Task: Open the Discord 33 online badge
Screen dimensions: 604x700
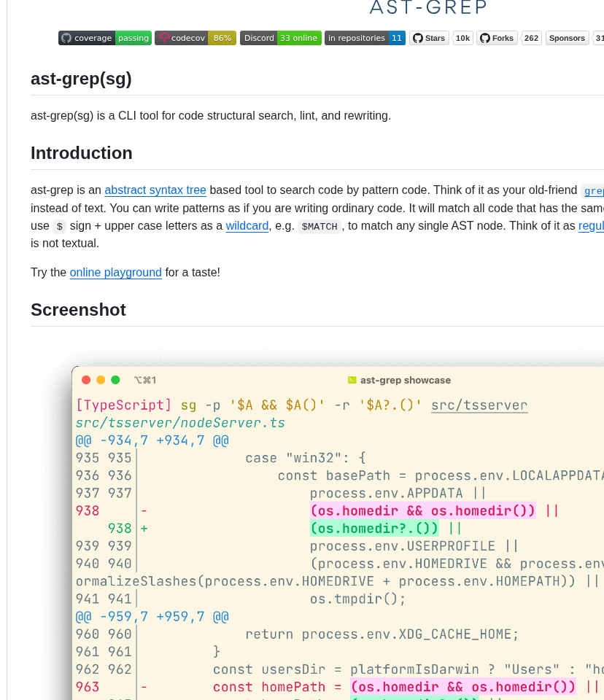Action: 281,38
